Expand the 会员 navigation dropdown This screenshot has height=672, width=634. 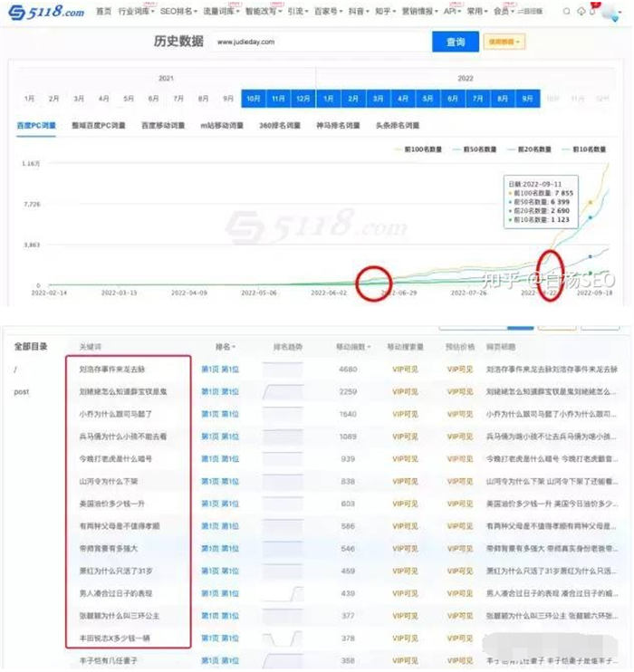tap(504, 11)
